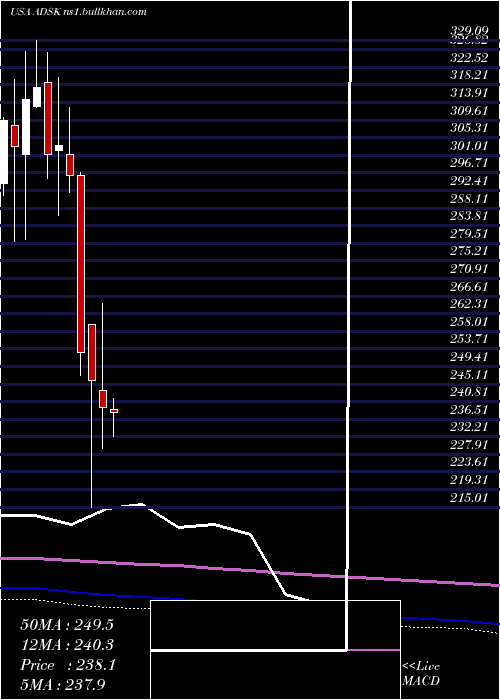The image size is (500, 700).
Task: Click the 313.91 price axis label
Action: tap(469, 93)
